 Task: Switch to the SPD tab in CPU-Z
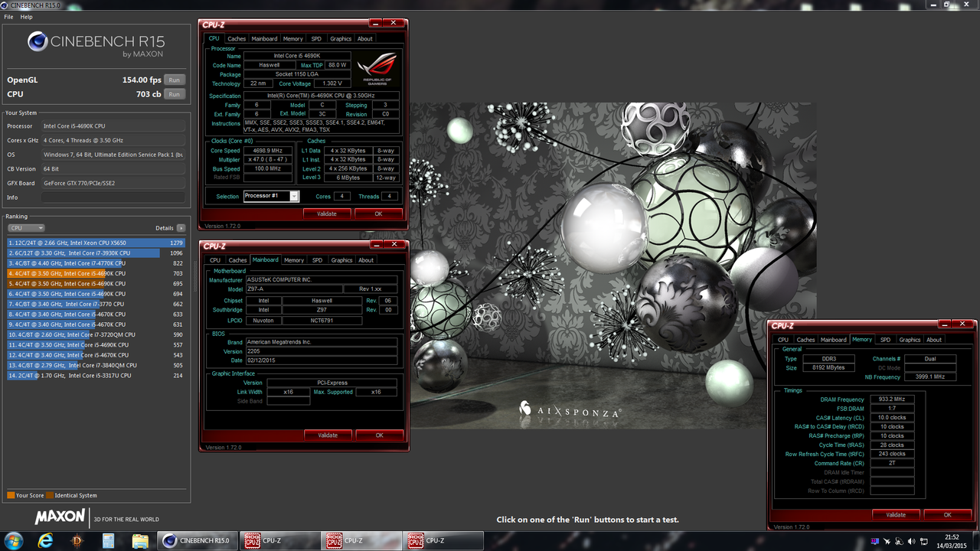pos(315,38)
